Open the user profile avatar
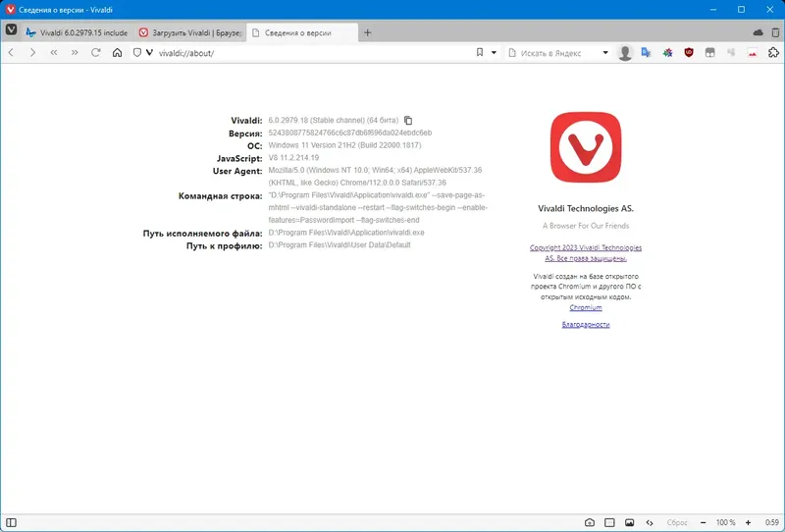 coord(625,53)
